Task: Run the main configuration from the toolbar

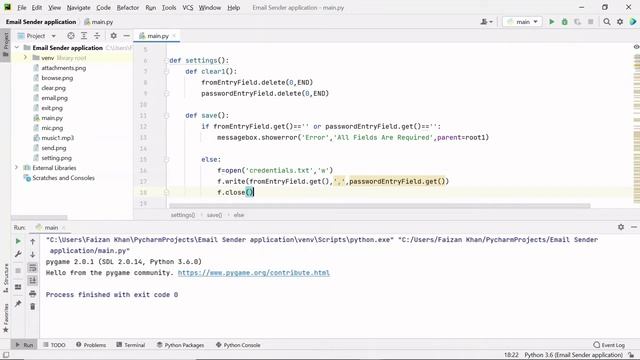Action: (551, 22)
